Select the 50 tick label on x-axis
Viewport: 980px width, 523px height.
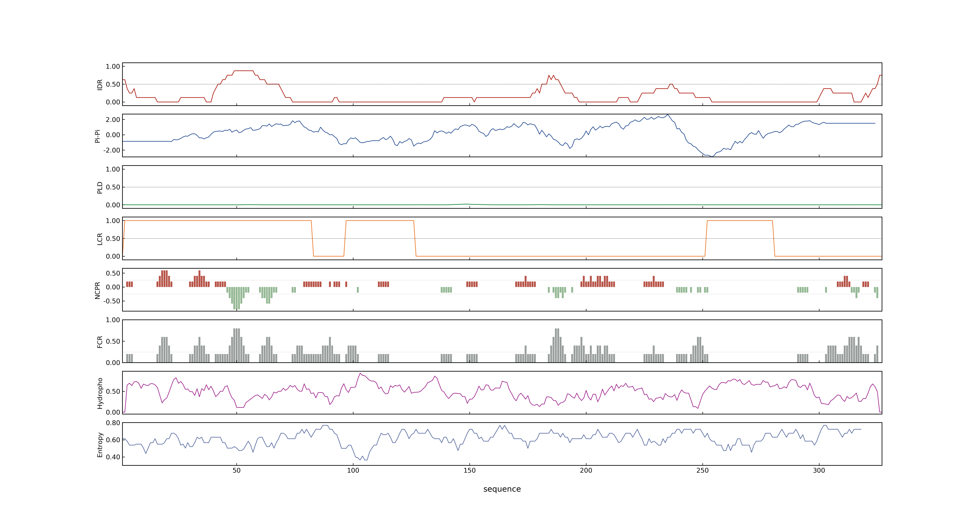tap(237, 470)
